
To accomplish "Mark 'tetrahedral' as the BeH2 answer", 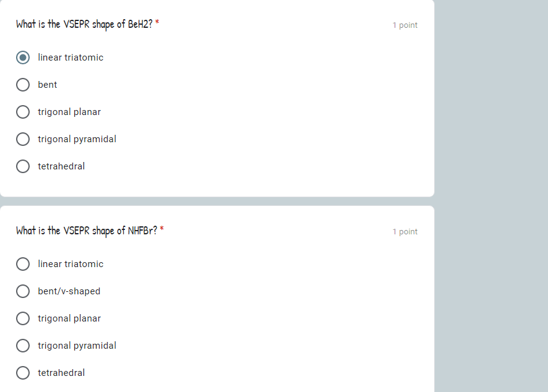I will tap(23, 167).
